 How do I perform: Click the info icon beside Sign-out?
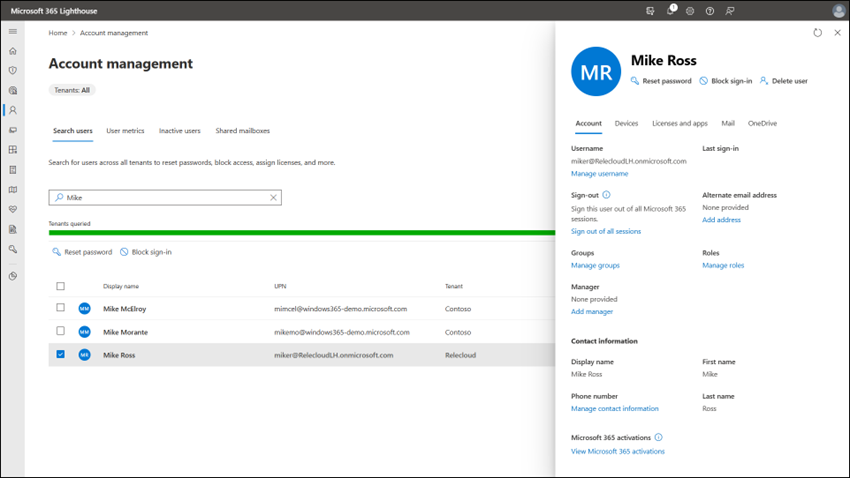pyautogui.click(x=607, y=195)
